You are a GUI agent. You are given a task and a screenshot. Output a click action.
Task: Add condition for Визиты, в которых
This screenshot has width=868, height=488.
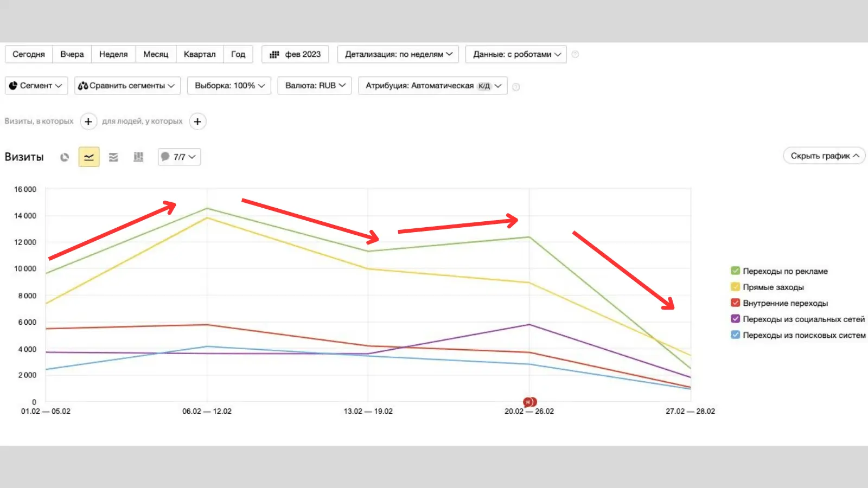click(88, 121)
